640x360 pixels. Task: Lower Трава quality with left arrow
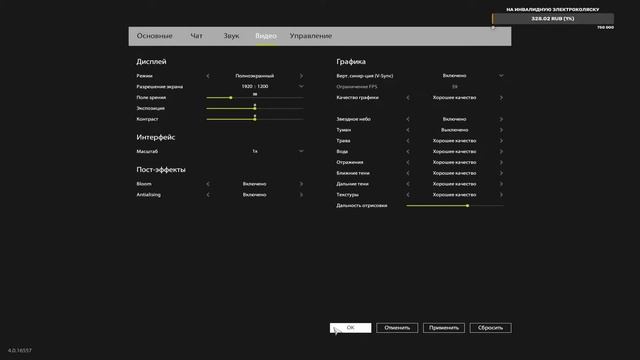408,141
